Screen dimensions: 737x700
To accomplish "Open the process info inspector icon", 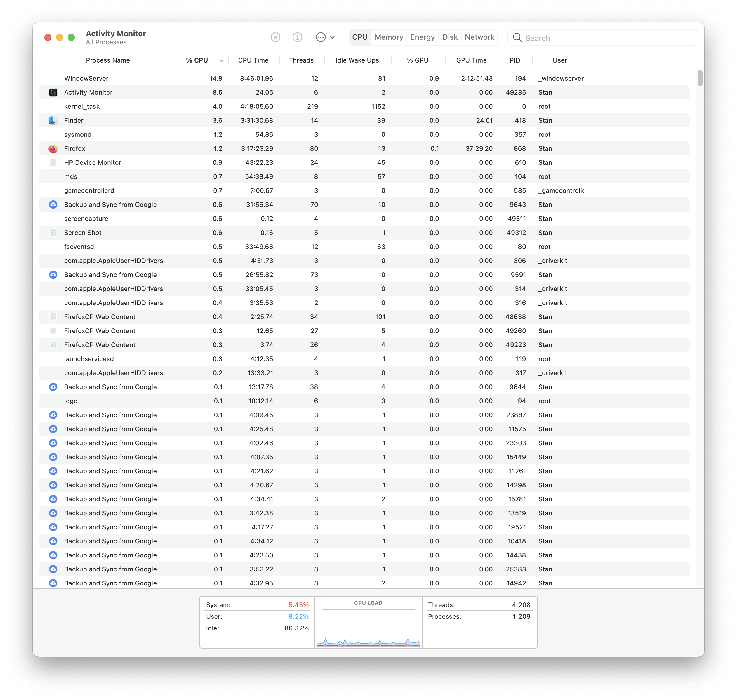I will pyautogui.click(x=297, y=37).
